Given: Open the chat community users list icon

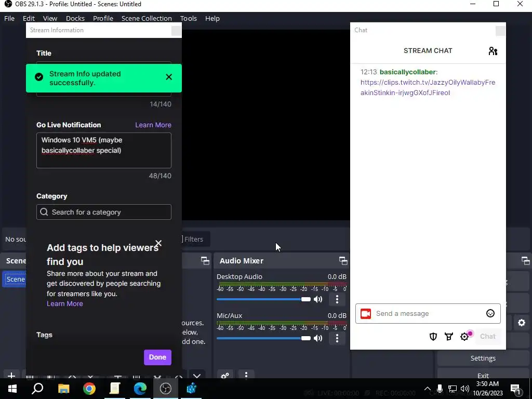Looking at the screenshot, I should 493,51.
